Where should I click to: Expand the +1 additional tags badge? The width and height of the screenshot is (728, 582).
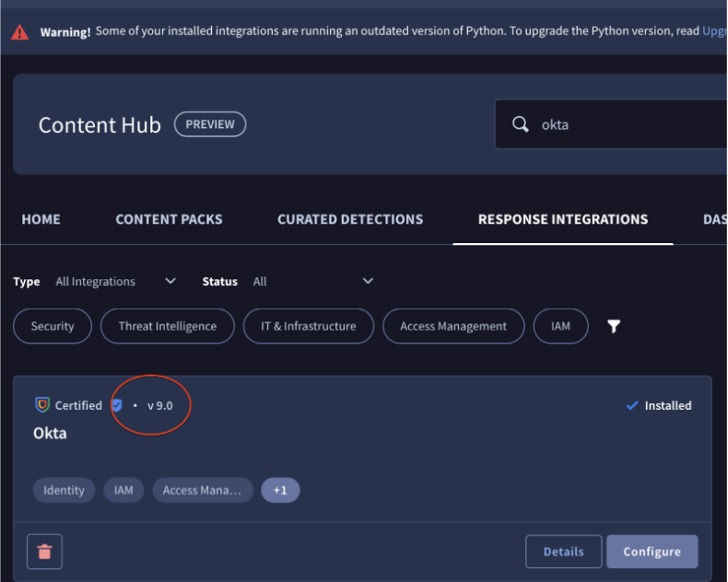(x=280, y=490)
